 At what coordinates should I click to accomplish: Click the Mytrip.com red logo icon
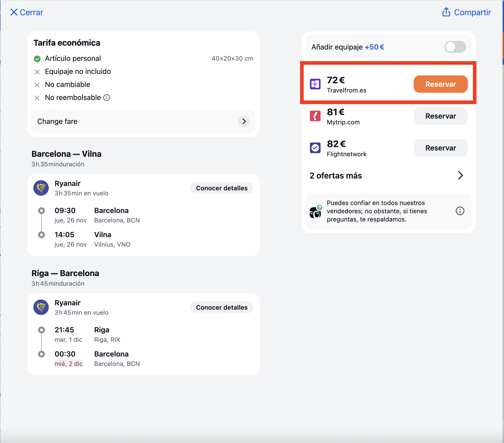coord(315,116)
